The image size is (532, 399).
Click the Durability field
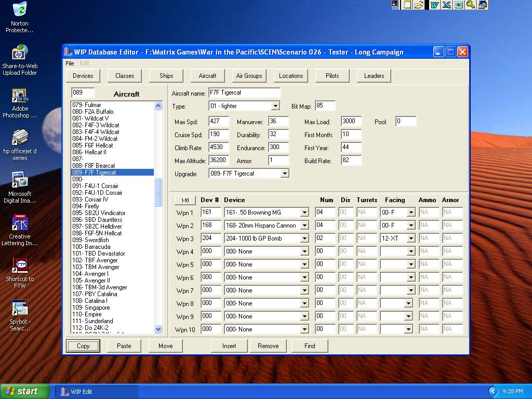(x=278, y=135)
